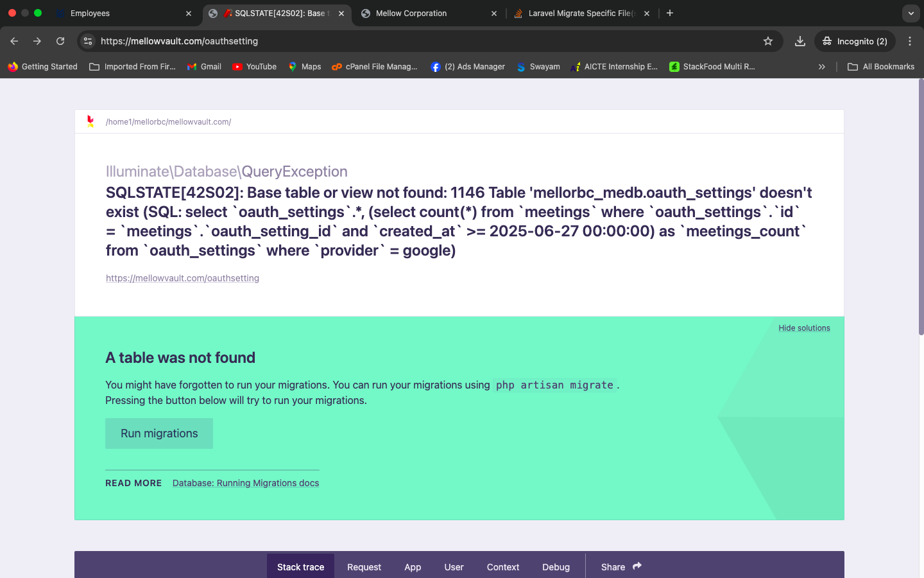The height and width of the screenshot is (578, 924).
Task: Bookmark this page with the star icon
Action: (768, 41)
